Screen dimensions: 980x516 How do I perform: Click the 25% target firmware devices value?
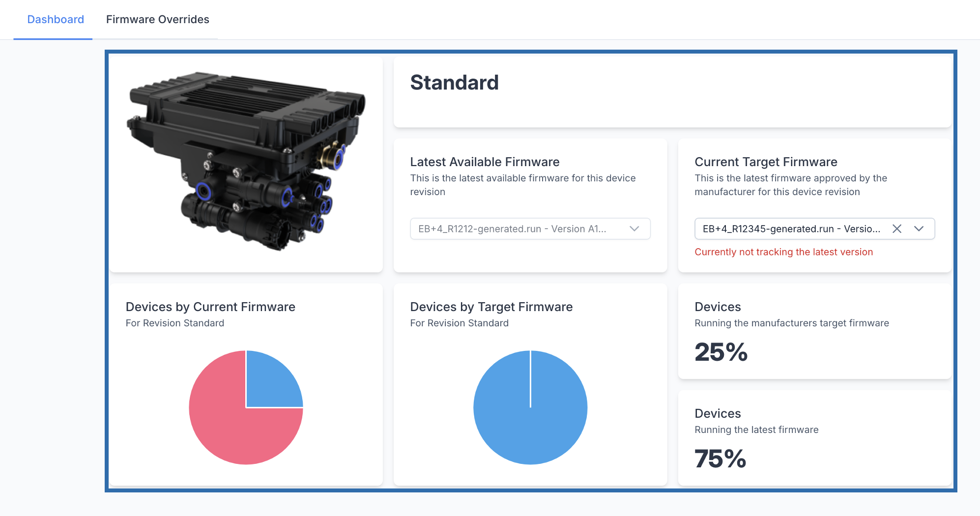pyautogui.click(x=721, y=352)
